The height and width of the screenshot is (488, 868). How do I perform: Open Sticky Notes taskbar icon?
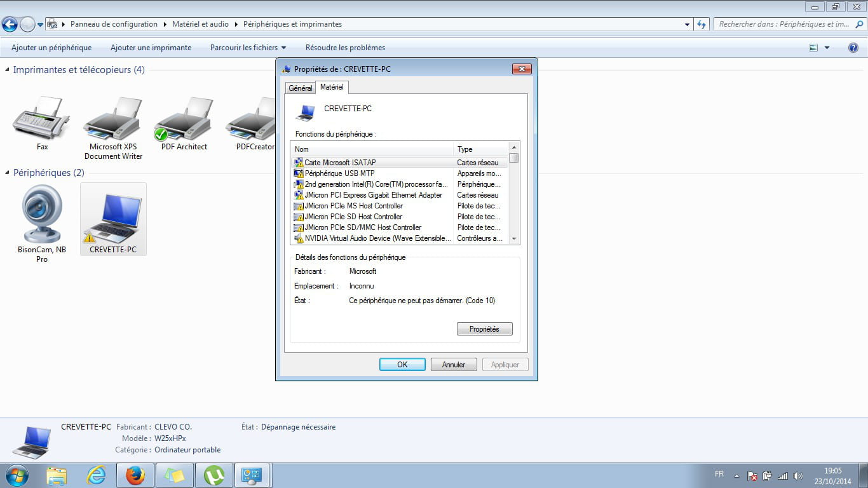coord(175,475)
